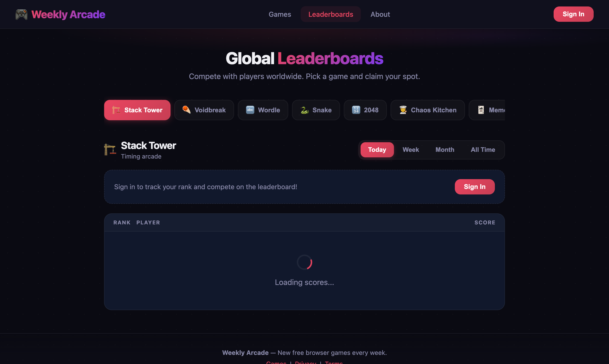Open the partially visible Memory card icon
This screenshot has height=364, width=609.
point(481,110)
